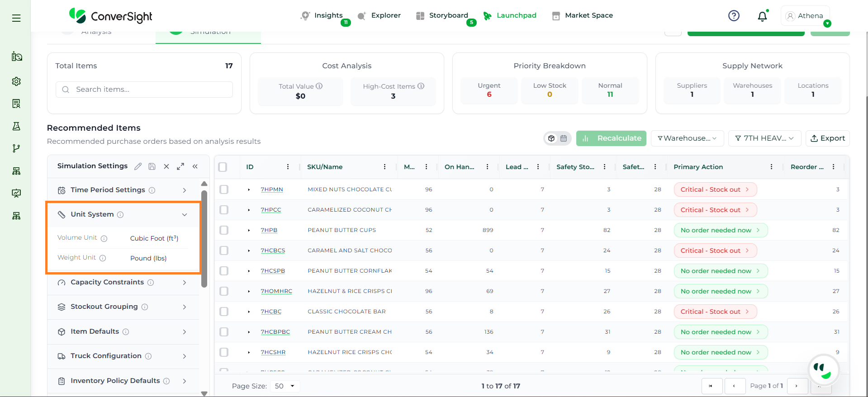Open the 7HCBC item ID link
Viewport: 868px width, 397px height.
tap(271, 312)
